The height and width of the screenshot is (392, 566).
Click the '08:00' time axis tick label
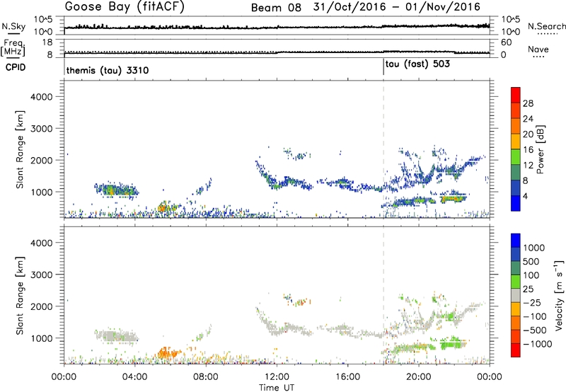pos(206,377)
